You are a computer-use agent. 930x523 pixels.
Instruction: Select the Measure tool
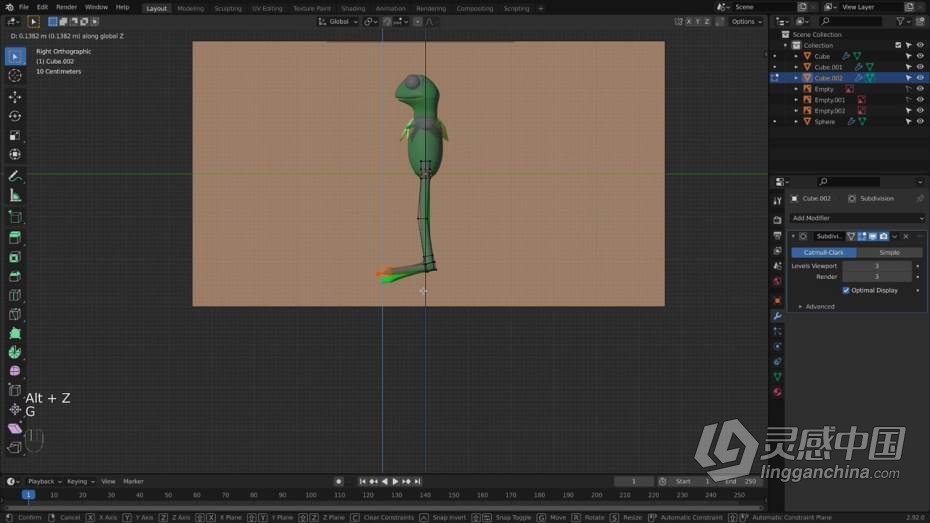[x=15, y=196]
